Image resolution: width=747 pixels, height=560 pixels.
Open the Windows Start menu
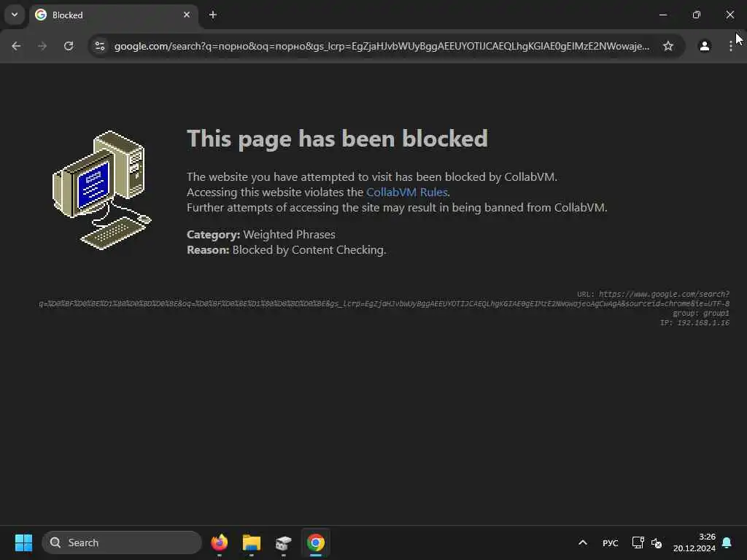point(23,542)
